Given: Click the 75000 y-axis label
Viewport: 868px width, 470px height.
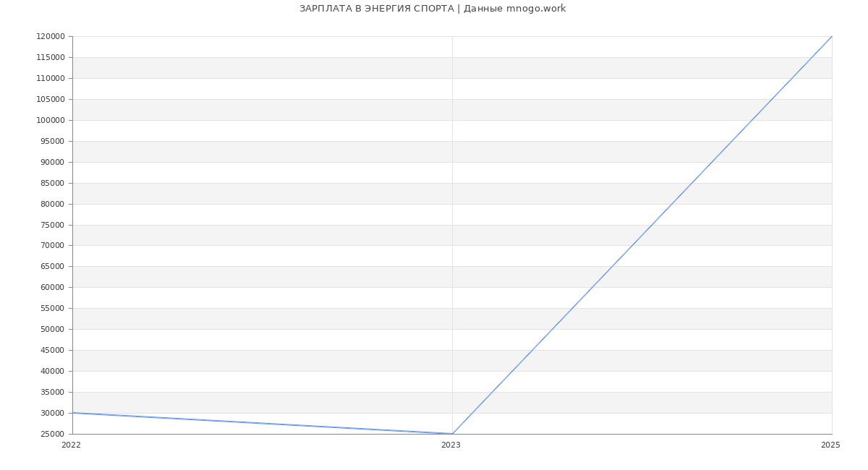Looking at the screenshot, I should pos(53,226).
